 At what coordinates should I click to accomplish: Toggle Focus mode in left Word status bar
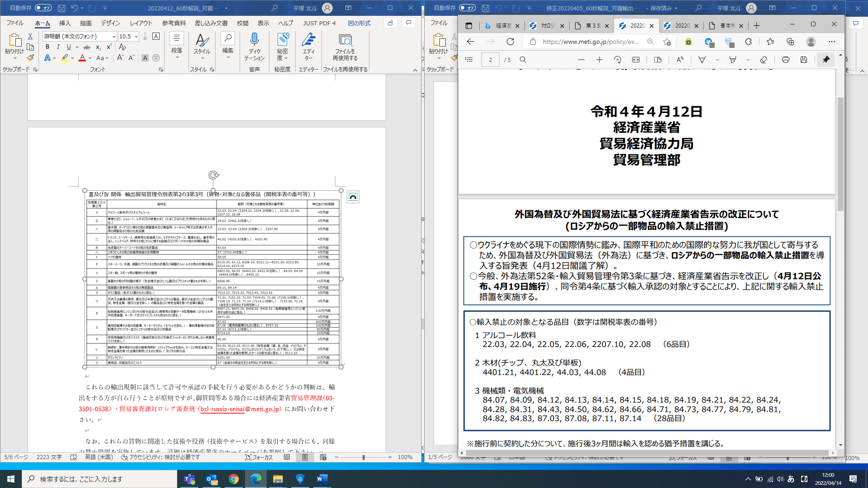click(259, 457)
